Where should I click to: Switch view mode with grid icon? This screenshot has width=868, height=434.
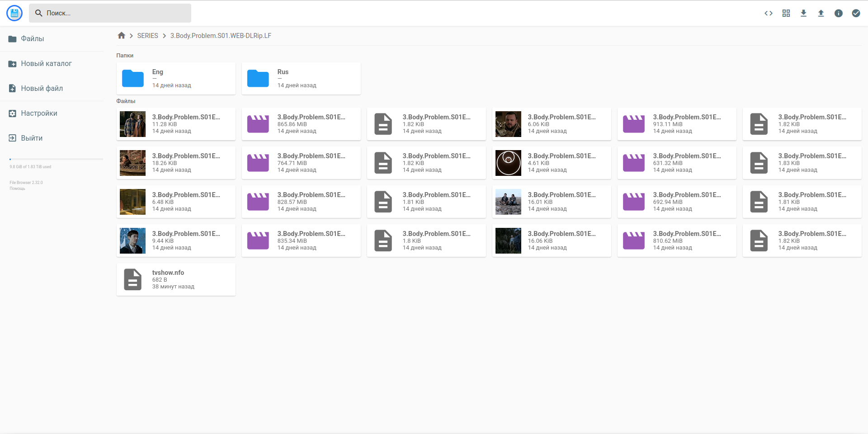coord(786,13)
